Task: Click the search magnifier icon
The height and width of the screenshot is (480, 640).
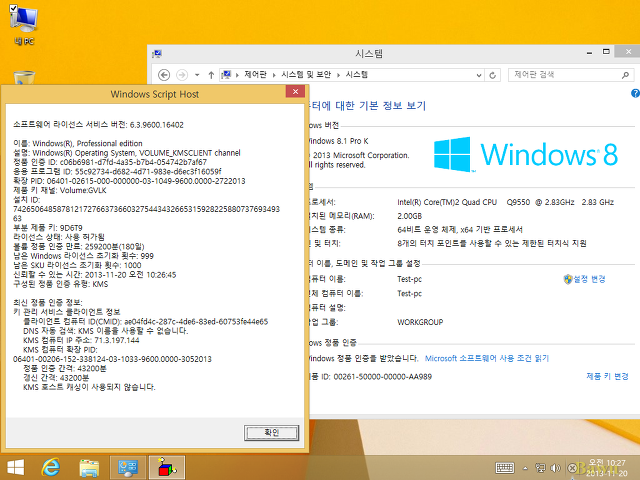Action: (x=625, y=75)
